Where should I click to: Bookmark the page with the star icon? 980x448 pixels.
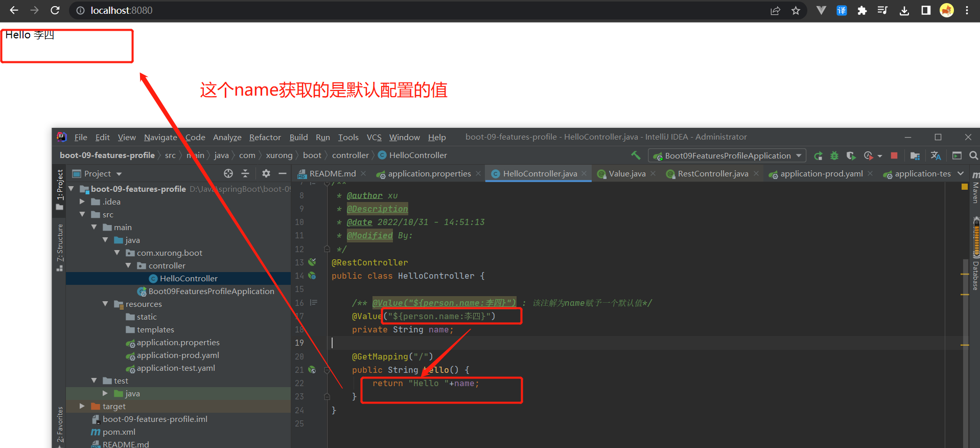[x=796, y=11]
